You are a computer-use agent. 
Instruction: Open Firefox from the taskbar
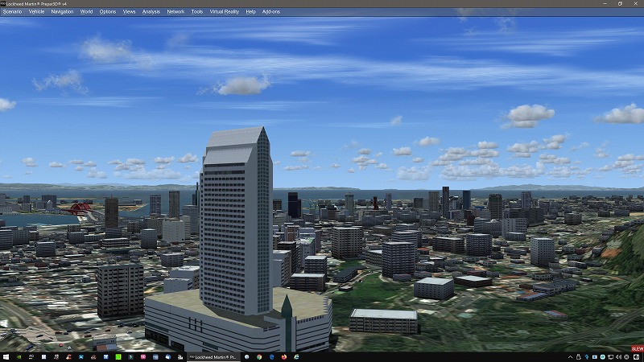click(284, 357)
